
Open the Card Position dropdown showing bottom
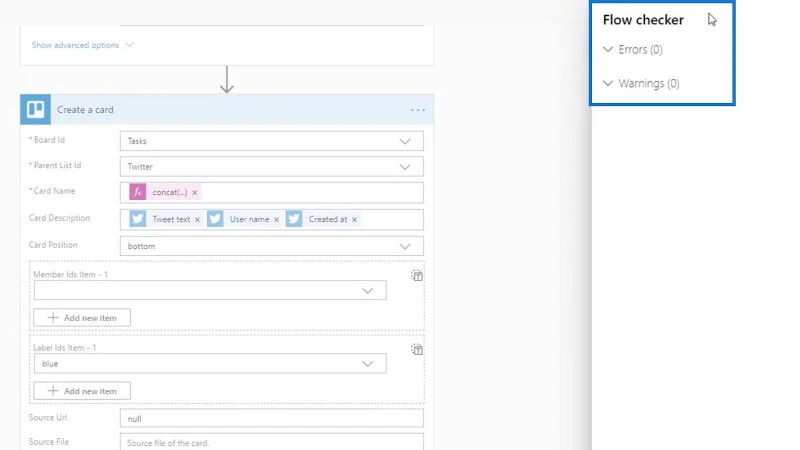click(271, 246)
